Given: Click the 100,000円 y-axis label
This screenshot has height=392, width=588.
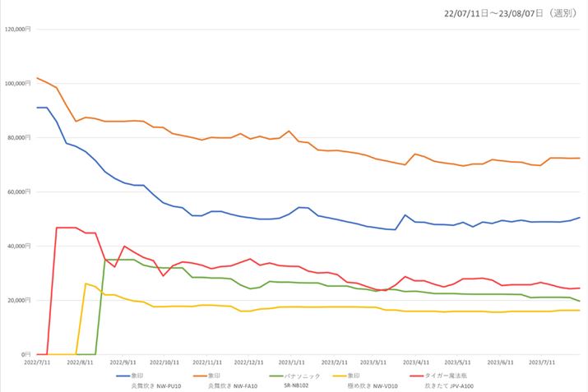Looking at the screenshot, I should [x=17, y=83].
